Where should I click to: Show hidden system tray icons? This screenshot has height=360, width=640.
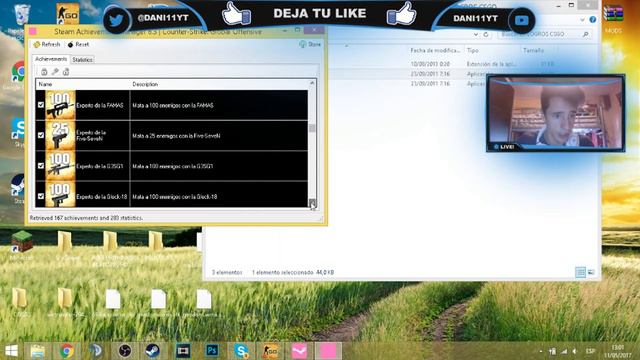pos(541,351)
